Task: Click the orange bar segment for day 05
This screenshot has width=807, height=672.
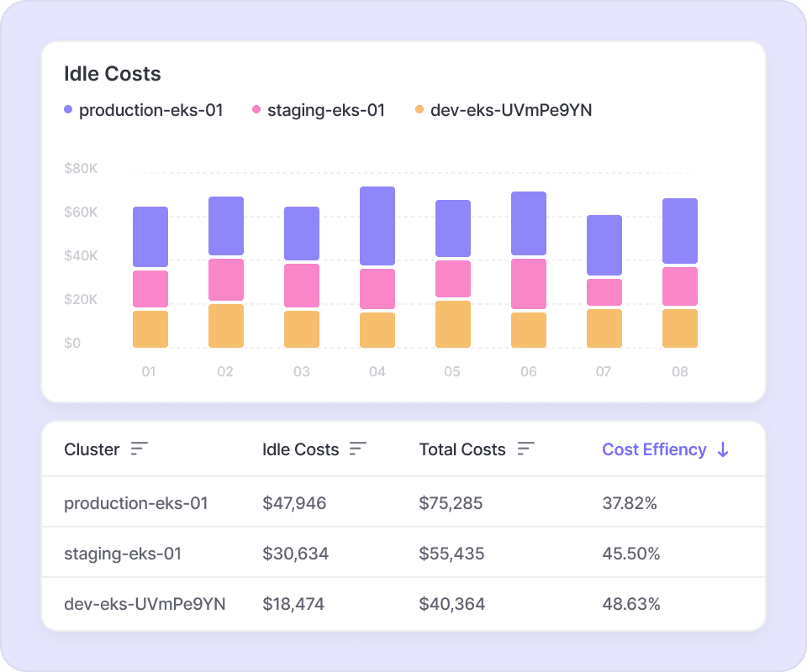Action: coord(453,324)
